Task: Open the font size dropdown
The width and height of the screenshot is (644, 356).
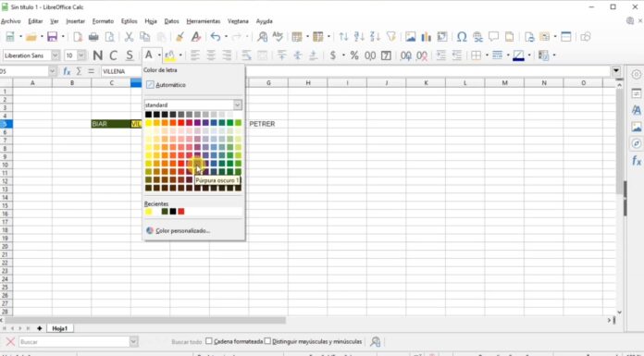Action: [x=81, y=55]
